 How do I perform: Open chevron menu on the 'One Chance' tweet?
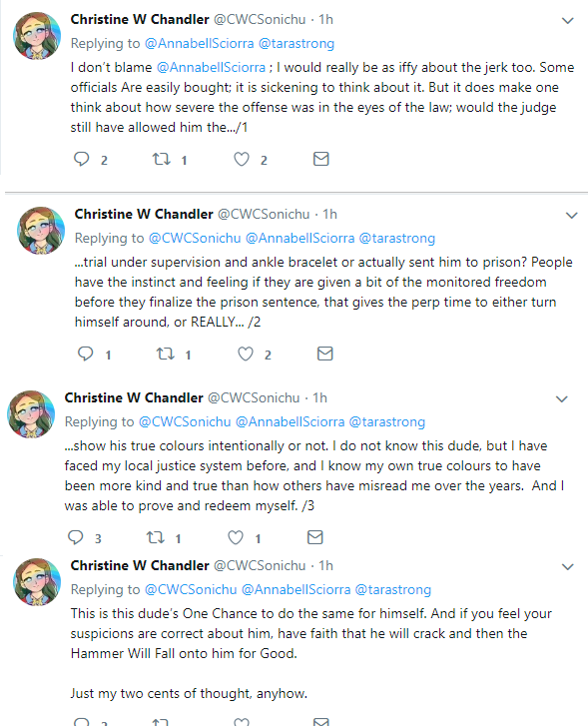coord(568,567)
